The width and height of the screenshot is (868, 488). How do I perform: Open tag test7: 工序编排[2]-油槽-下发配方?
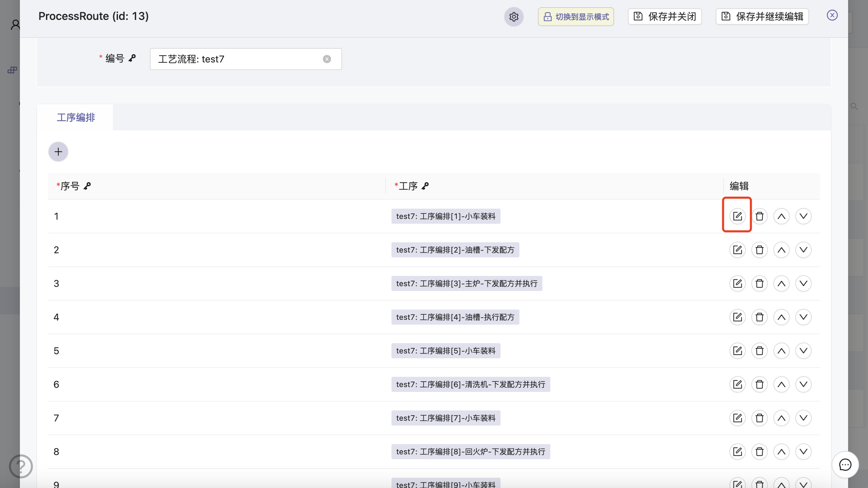pyautogui.click(x=455, y=250)
